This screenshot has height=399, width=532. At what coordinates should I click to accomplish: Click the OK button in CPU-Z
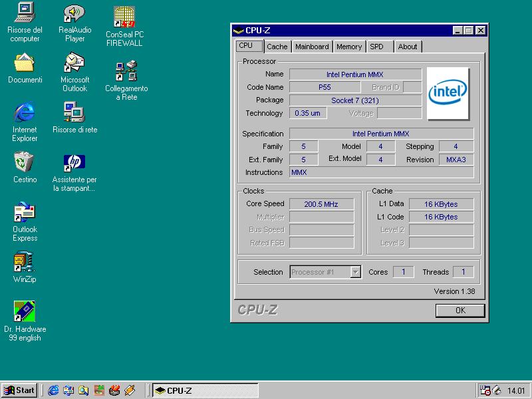tap(460, 311)
